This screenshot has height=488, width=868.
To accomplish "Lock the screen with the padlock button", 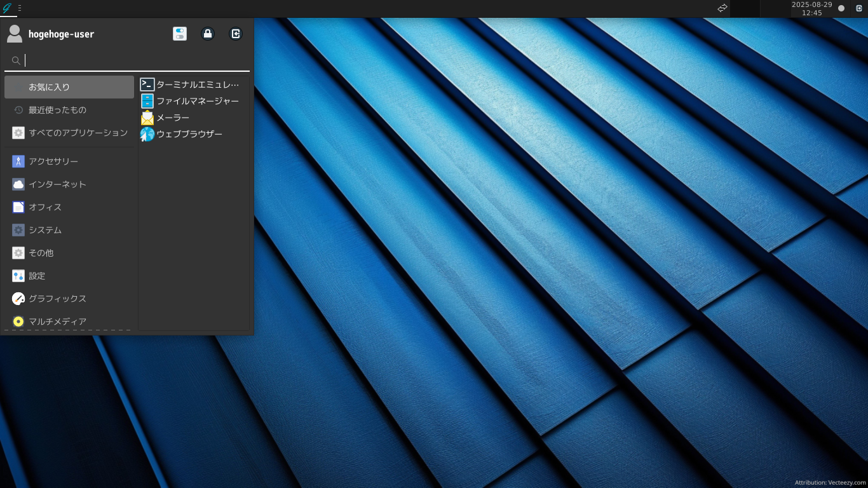I will 208,34.
